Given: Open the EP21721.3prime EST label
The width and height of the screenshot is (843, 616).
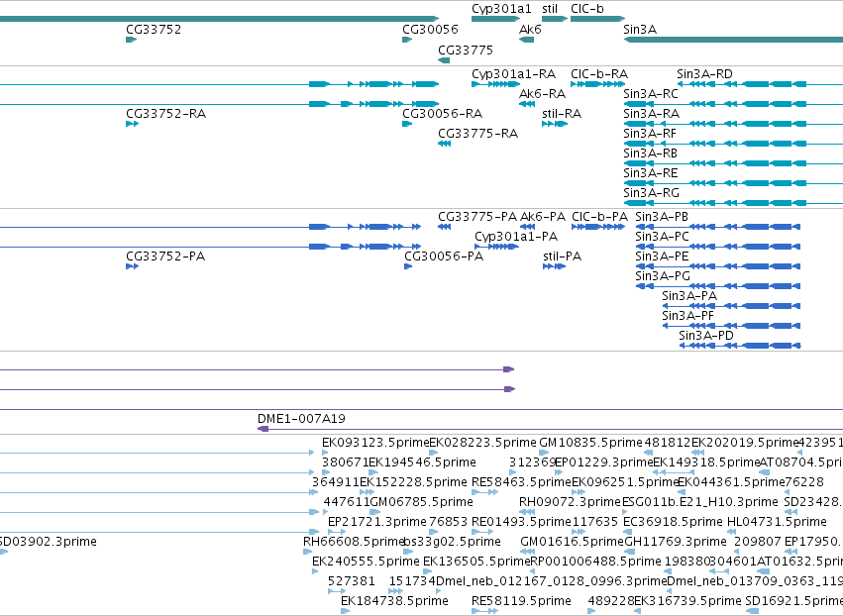Looking at the screenshot, I should coord(376,523).
